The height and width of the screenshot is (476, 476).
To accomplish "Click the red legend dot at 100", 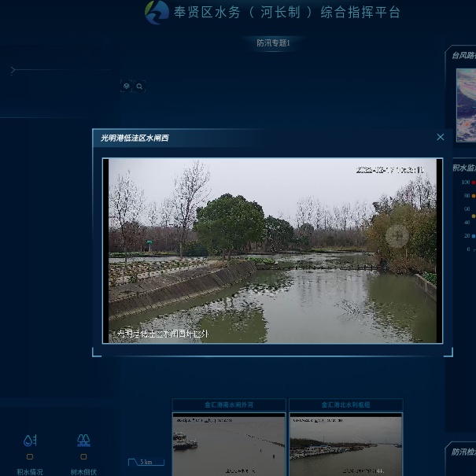I will pos(473,182).
